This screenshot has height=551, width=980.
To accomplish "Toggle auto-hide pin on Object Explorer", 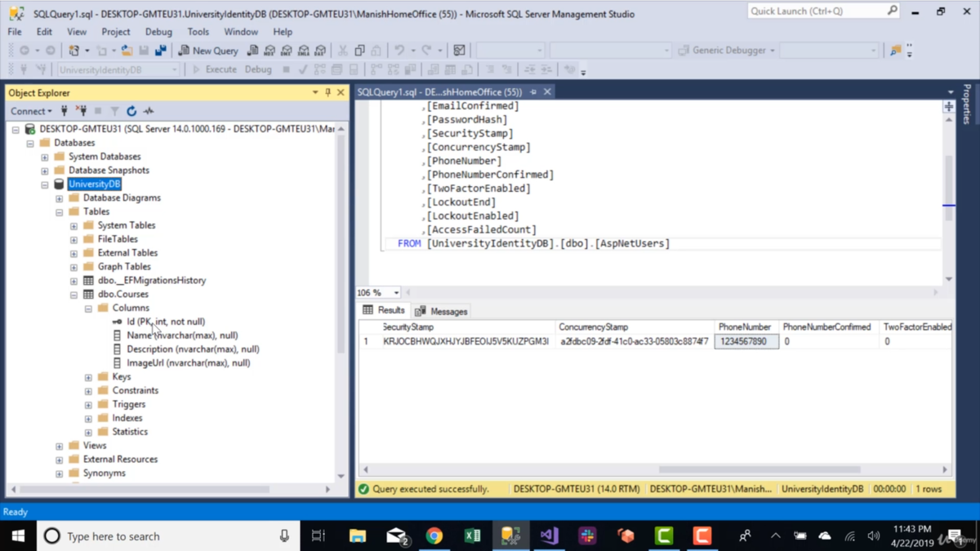I will tap(327, 93).
